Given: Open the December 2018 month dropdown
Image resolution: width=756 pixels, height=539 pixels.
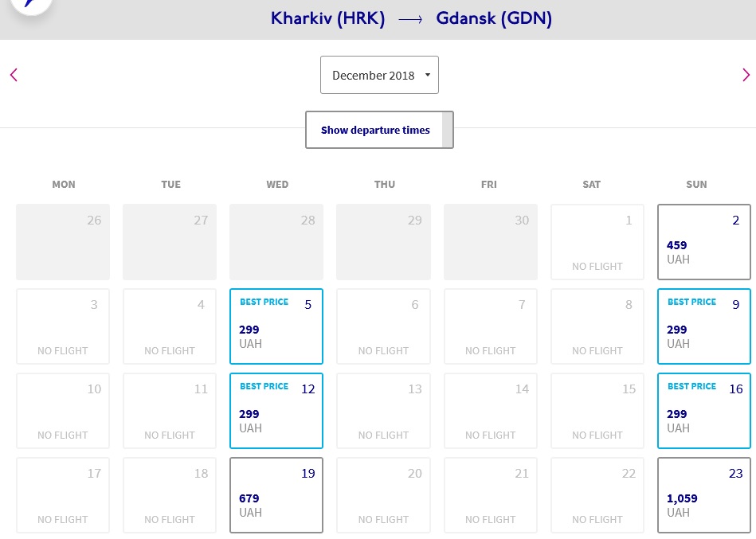Looking at the screenshot, I should point(379,75).
